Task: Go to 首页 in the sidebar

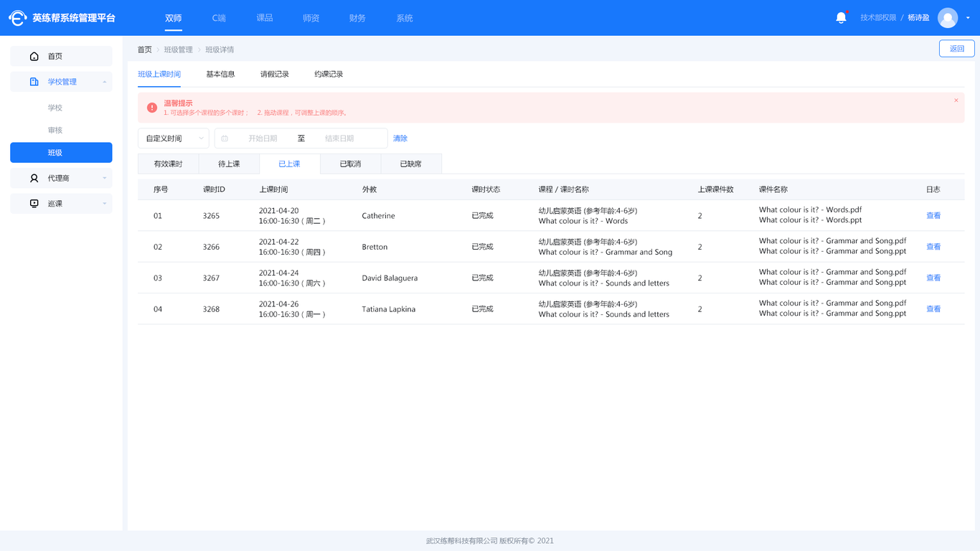Action: (61, 56)
